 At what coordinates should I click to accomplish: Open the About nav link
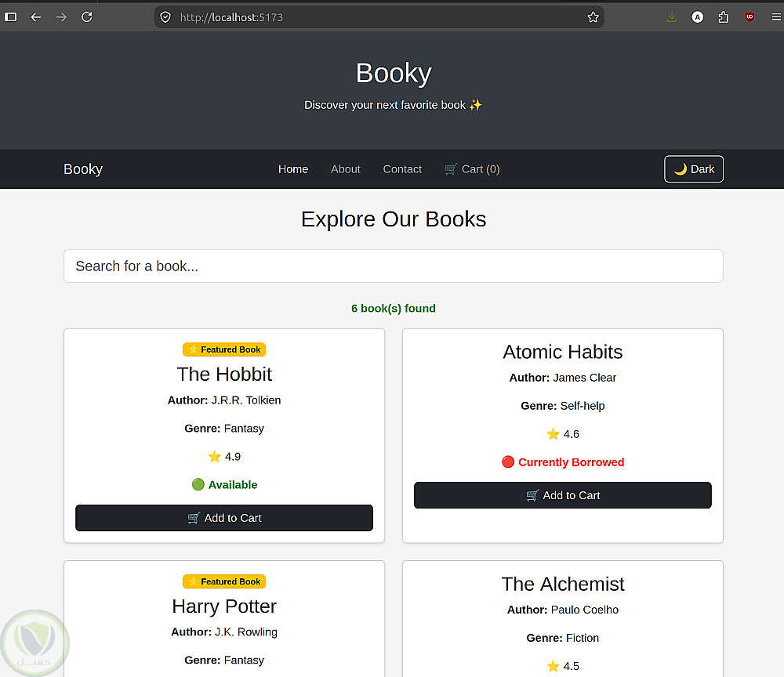pos(346,169)
